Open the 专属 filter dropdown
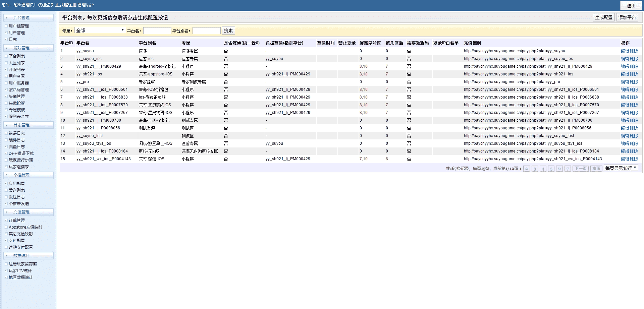This screenshot has height=309, width=644. [100, 30]
